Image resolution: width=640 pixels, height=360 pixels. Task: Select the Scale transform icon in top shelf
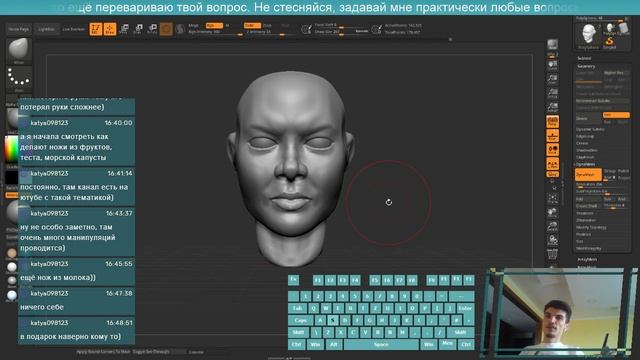pyautogui.click(x=138, y=29)
